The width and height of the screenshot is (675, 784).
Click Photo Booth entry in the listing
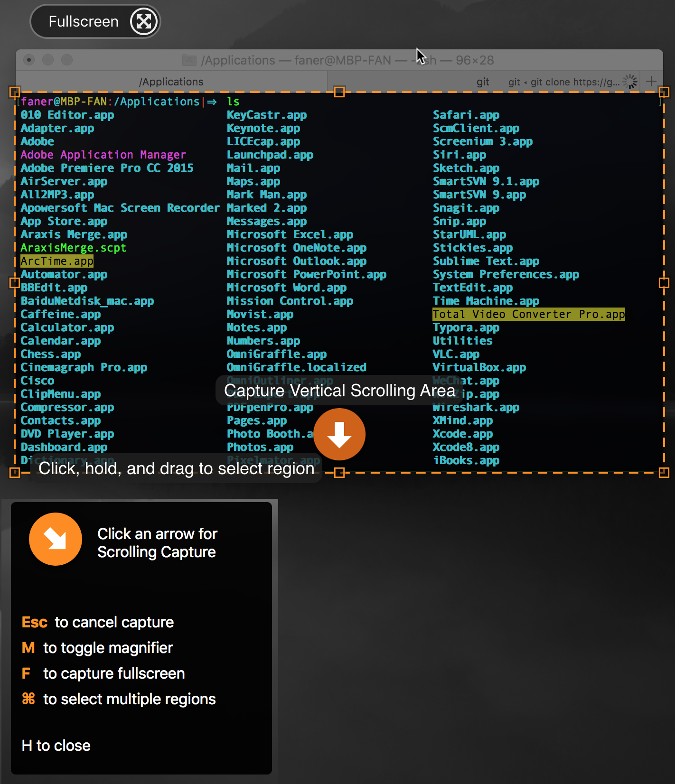pyautogui.click(x=270, y=434)
